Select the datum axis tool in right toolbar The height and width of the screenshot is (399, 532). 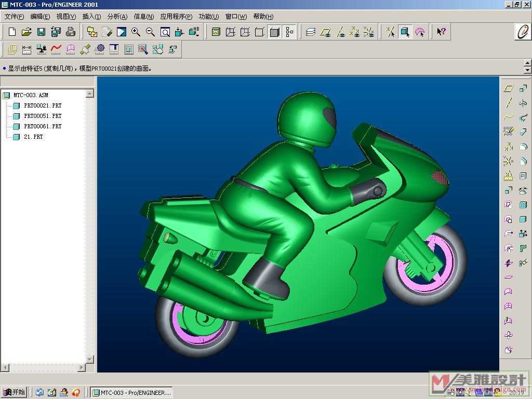coord(508,102)
